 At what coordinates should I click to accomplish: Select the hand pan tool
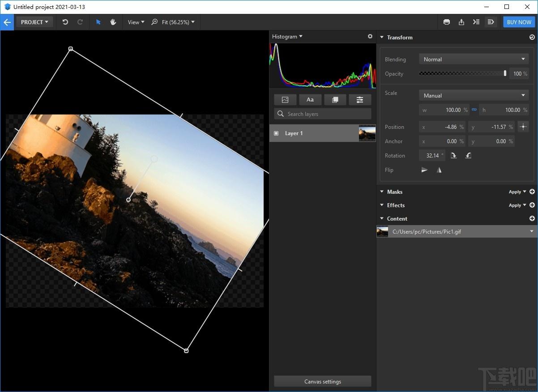click(113, 22)
